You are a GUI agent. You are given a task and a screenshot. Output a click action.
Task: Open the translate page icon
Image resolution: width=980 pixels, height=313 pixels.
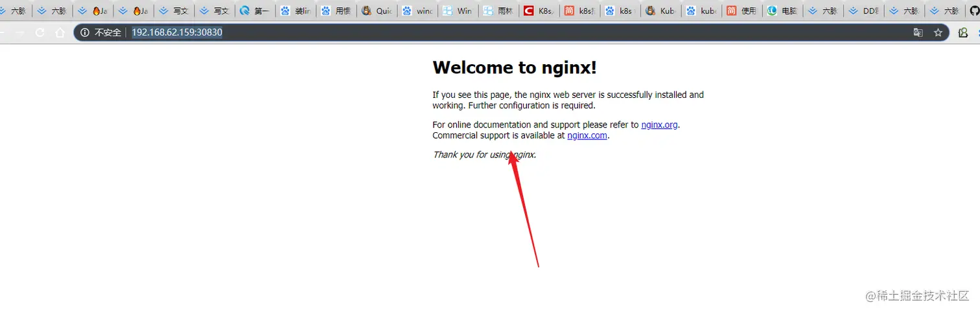tap(918, 32)
